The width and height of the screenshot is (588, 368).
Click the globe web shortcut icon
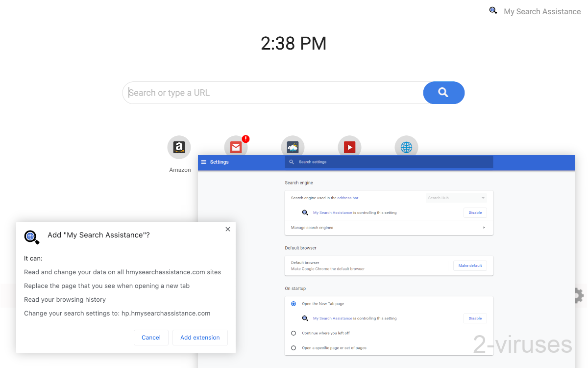pyautogui.click(x=406, y=147)
